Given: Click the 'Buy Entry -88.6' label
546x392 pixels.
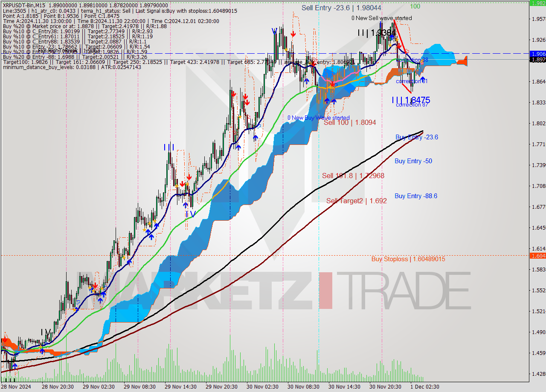Looking at the screenshot, I should pyautogui.click(x=416, y=196).
